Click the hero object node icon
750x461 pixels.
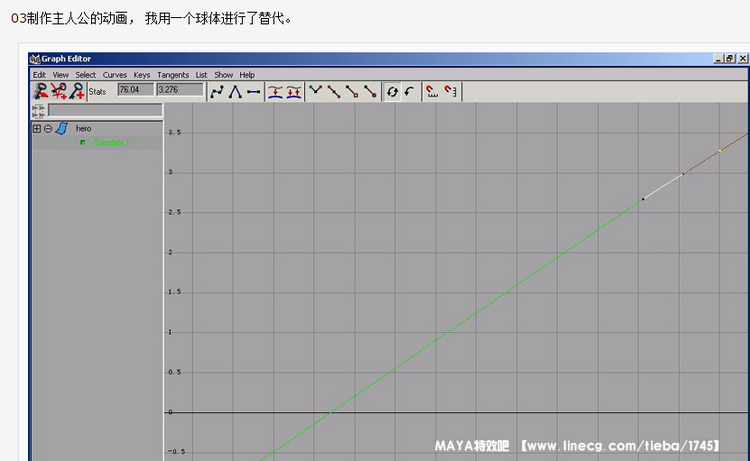click(x=62, y=129)
